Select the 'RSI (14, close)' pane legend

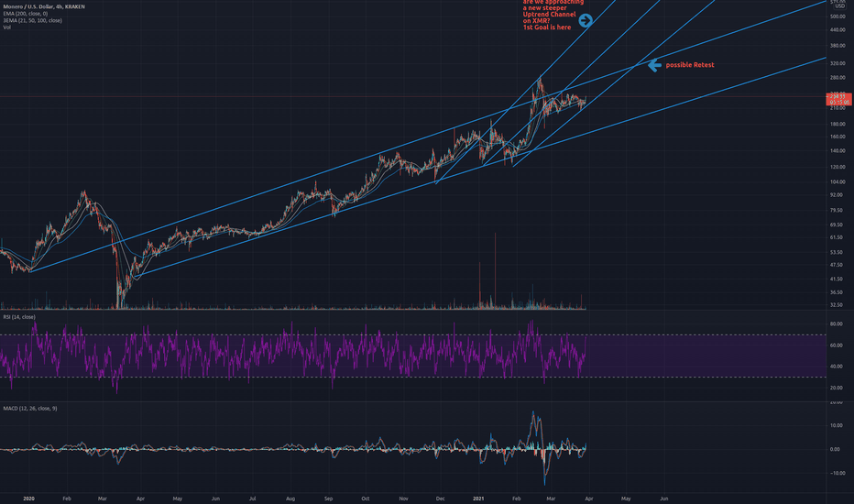[19, 317]
